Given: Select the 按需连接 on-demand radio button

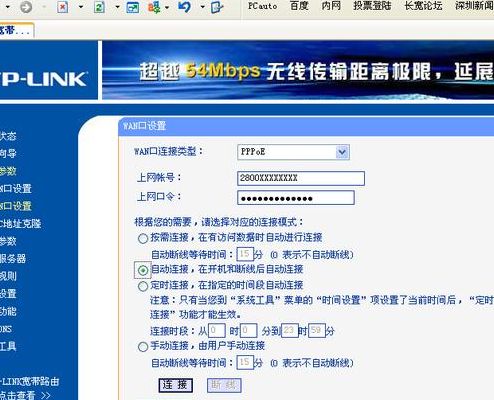Looking at the screenshot, I should 143,239.
